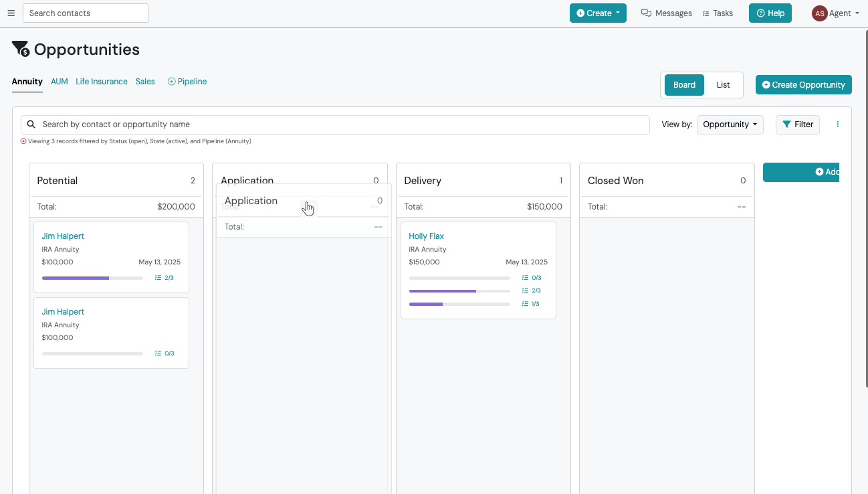Click the grey empty progress bar on the undated Jim Halpert card

click(92, 353)
